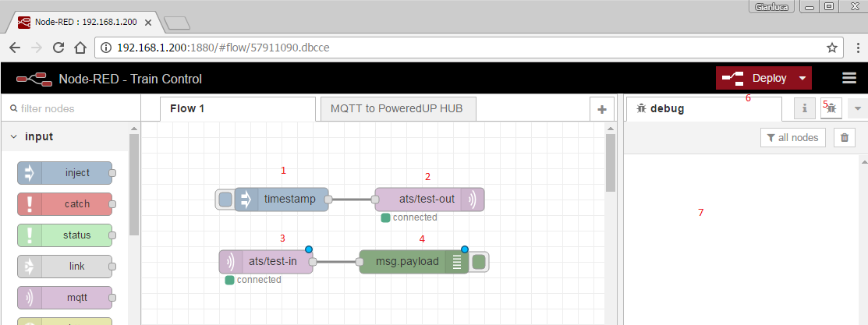Screen dimensions: 868x325
Task: Click the browser forward arrow
Action: point(37,48)
